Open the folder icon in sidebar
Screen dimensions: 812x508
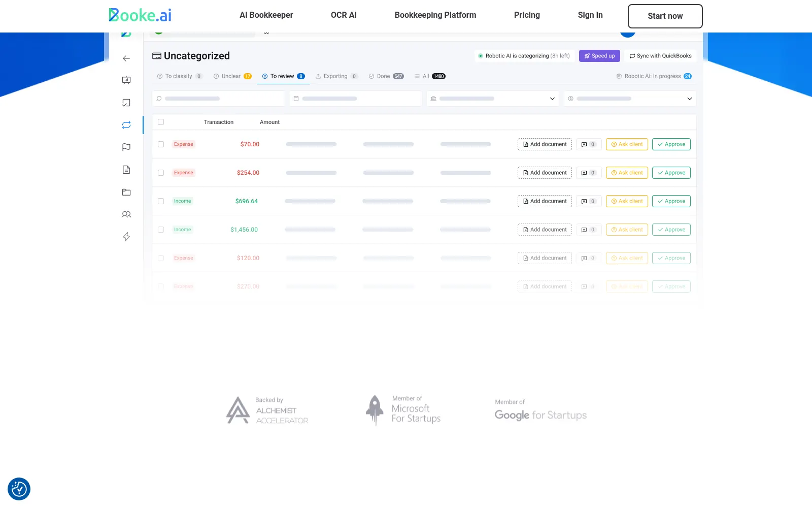click(x=126, y=192)
